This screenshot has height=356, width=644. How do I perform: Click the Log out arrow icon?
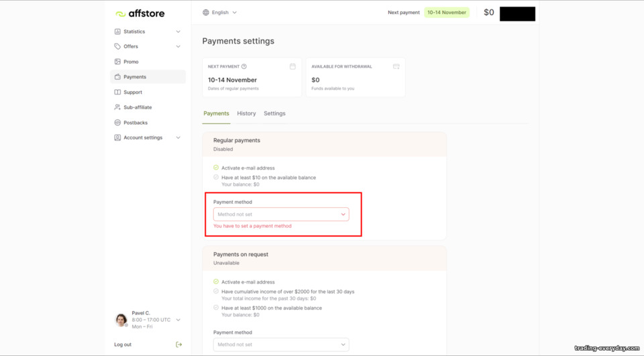178,345
